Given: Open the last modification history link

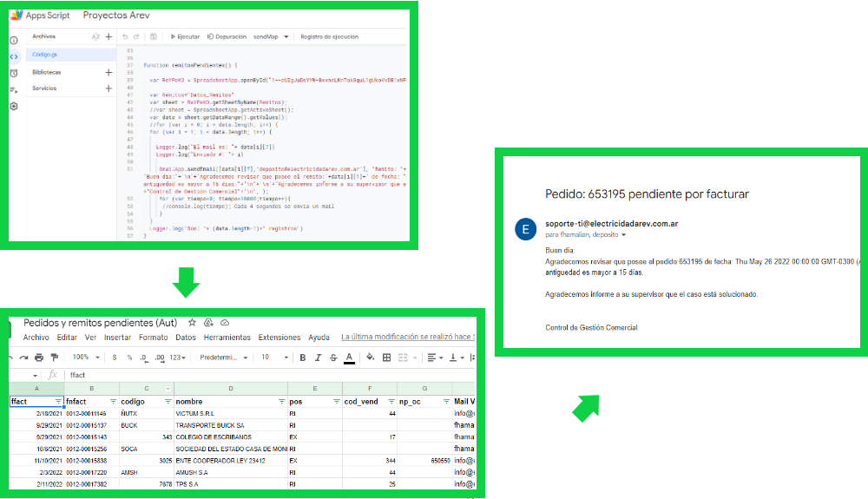Looking at the screenshot, I should [x=408, y=337].
